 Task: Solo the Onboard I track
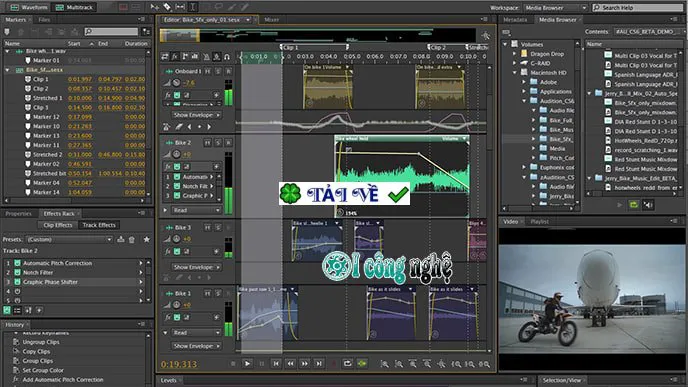pos(218,71)
